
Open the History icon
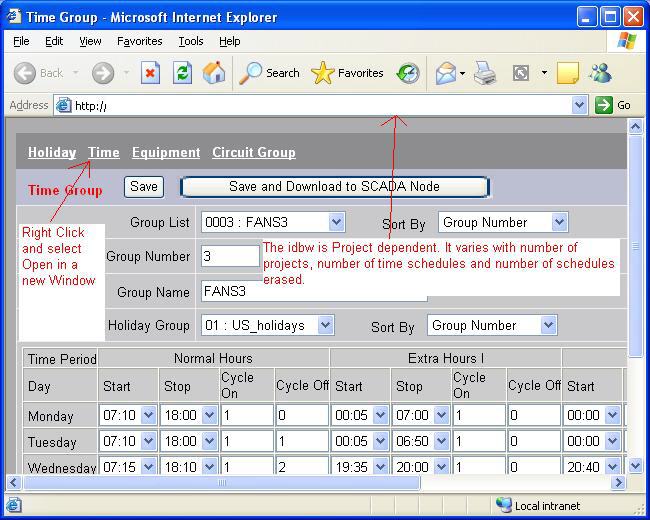pos(408,73)
